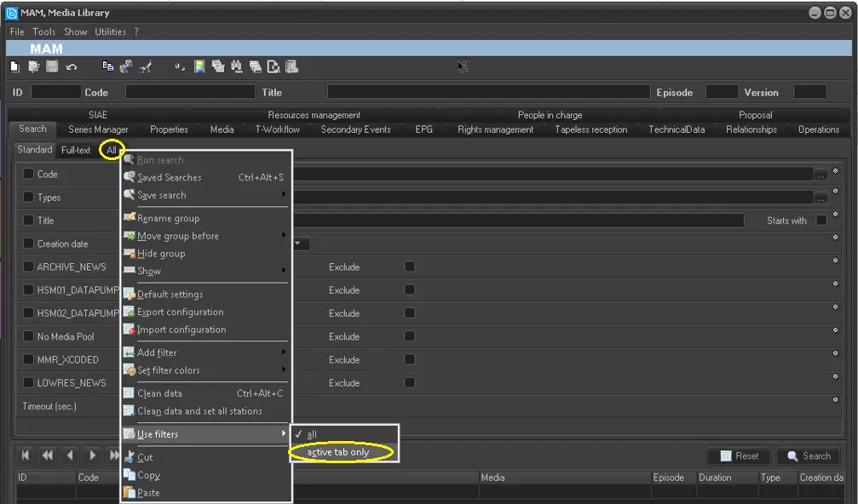This screenshot has height=504, width=858.
Task: Click the save floppy disk icon
Action: [52, 66]
